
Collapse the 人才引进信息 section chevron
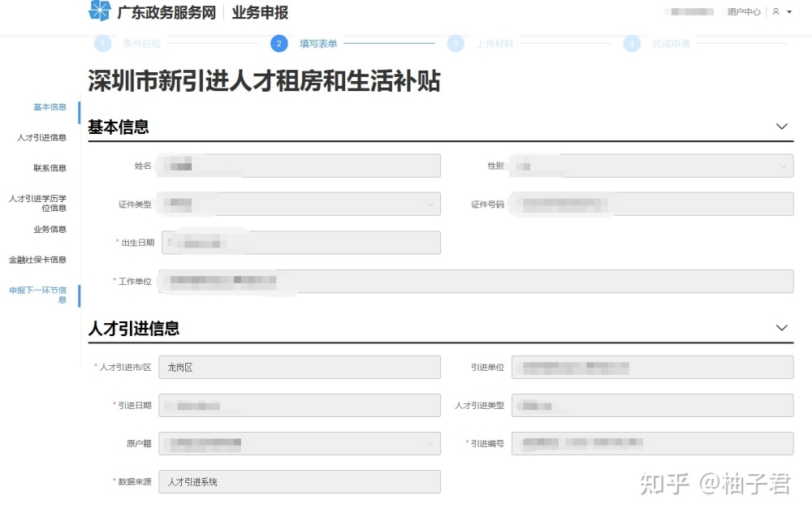coord(782,328)
